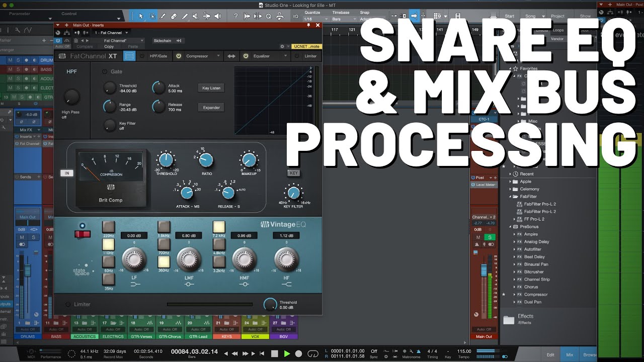Select the Arrow tool in toolbar
Screen dimensions: 644x362
(140, 16)
